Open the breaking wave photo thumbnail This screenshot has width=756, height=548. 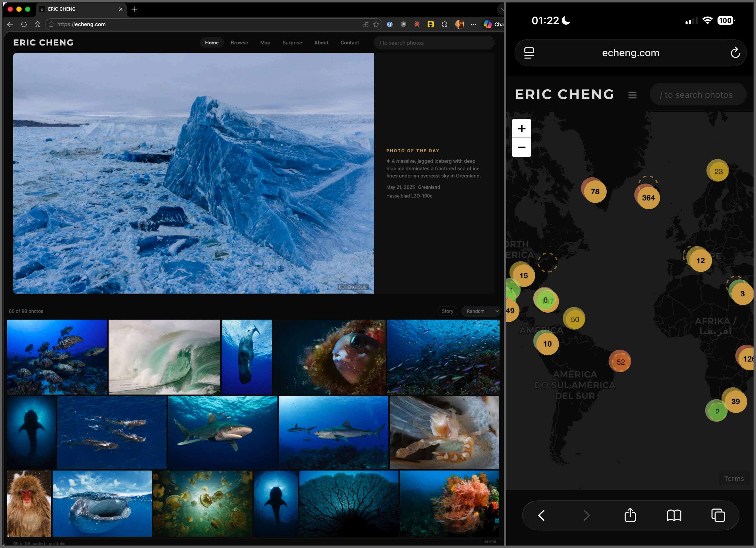pos(164,357)
